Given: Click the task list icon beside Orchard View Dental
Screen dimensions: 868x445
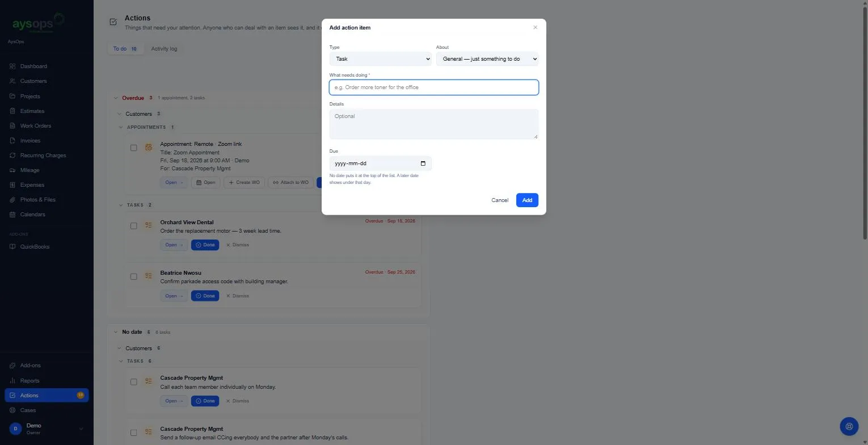Looking at the screenshot, I should (149, 225).
